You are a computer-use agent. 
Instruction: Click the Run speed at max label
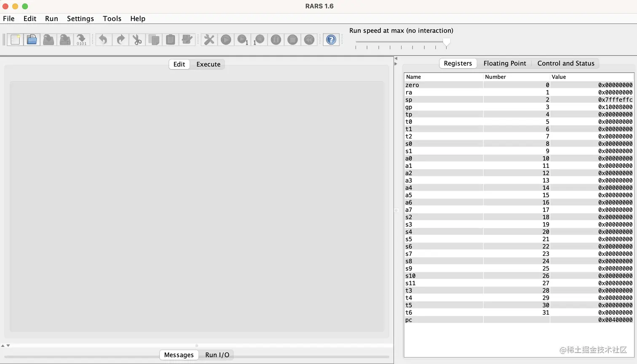[x=401, y=31]
